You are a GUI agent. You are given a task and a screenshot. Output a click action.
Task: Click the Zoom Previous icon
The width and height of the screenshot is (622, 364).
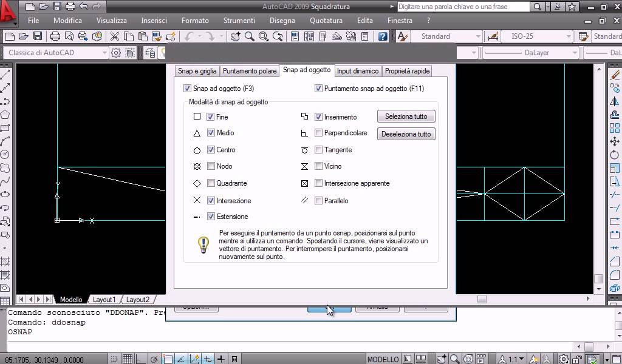point(278,36)
